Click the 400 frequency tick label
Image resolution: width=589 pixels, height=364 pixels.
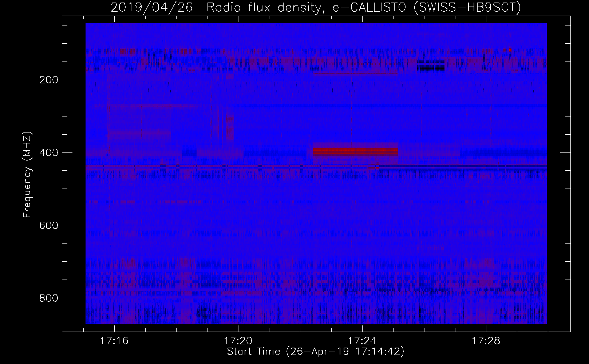[x=48, y=153]
